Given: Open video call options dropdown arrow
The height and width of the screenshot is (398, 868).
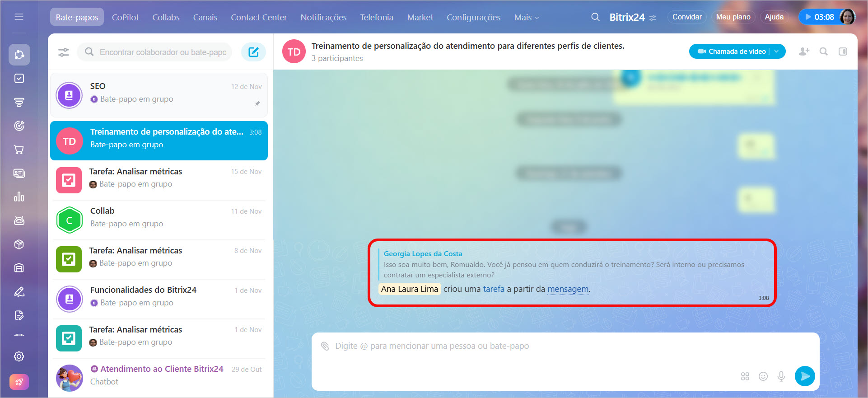Looking at the screenshot, I should [777, 52].
